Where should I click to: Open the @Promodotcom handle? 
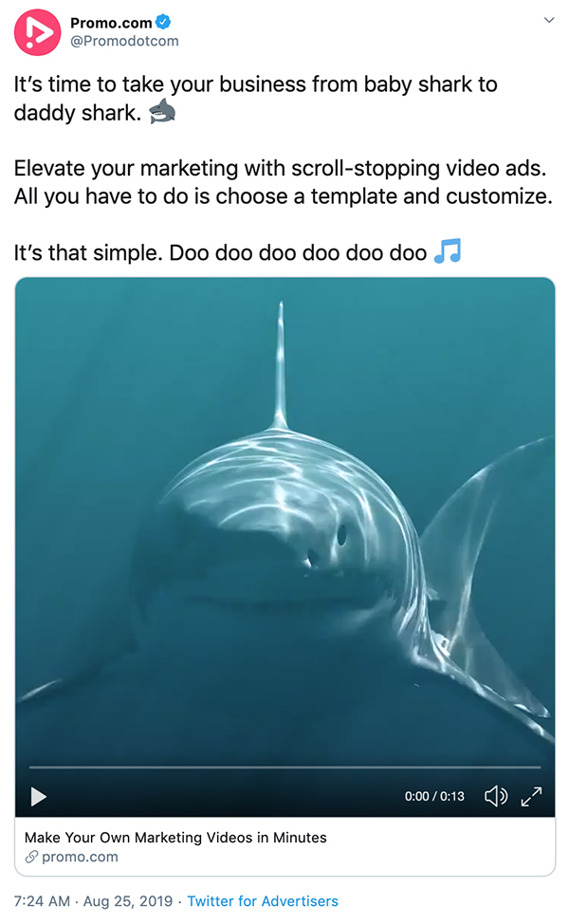(124, 41)
